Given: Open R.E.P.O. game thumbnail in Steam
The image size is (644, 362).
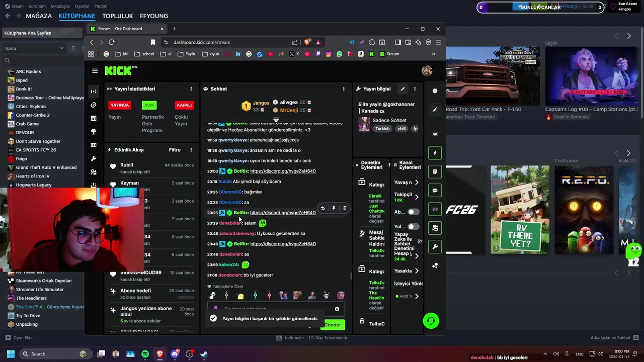Looking at the screenshot, I should pyautogui.click(x=584, y=210).
